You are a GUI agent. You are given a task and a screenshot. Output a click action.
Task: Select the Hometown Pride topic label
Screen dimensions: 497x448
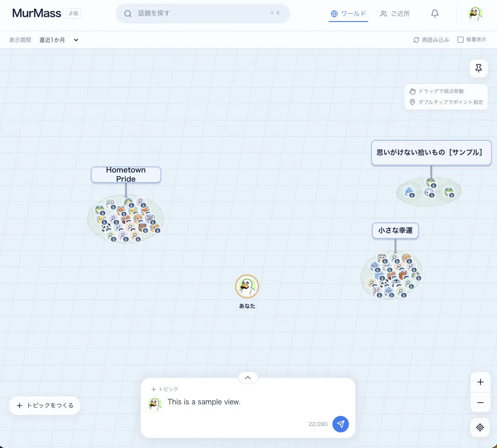[126, 175]
